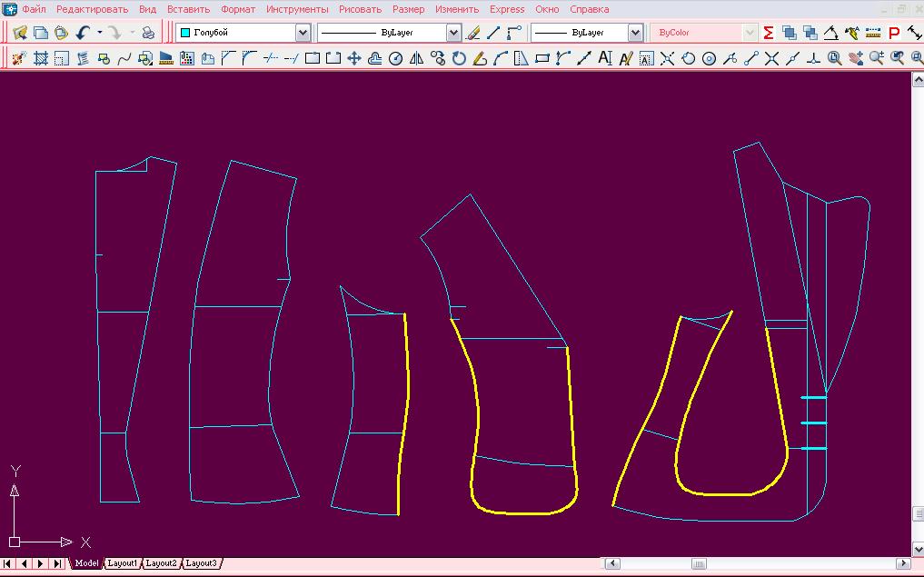The width and height of the screenshot is (924, 577).
Task: Click the Undo arrow icon
Action: 83,33
